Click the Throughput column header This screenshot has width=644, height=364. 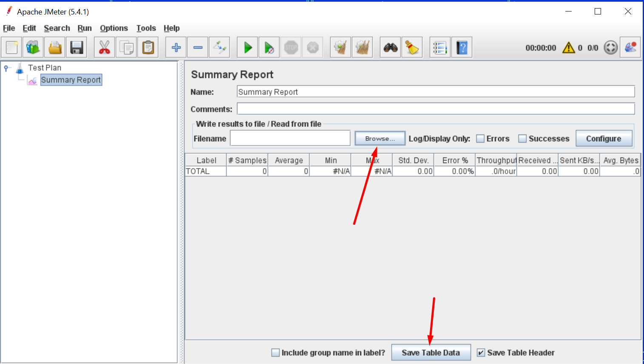point(496,160)
